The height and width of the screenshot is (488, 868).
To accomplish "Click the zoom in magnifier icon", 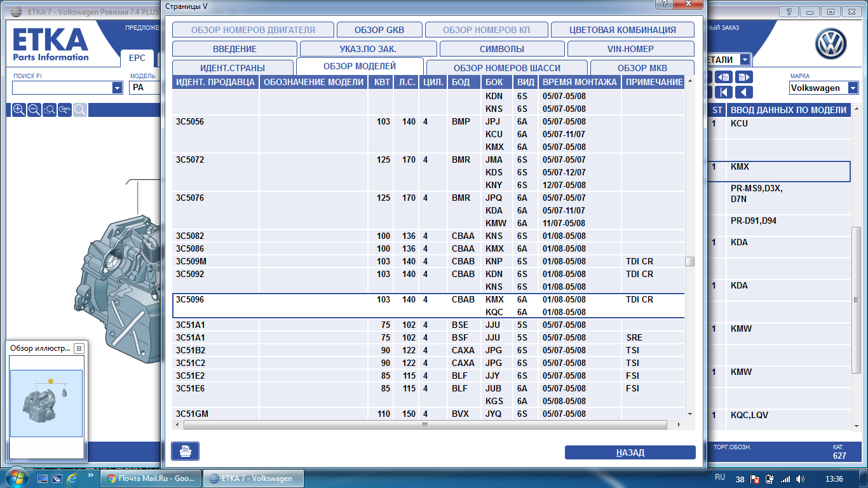I will (19, 110).
